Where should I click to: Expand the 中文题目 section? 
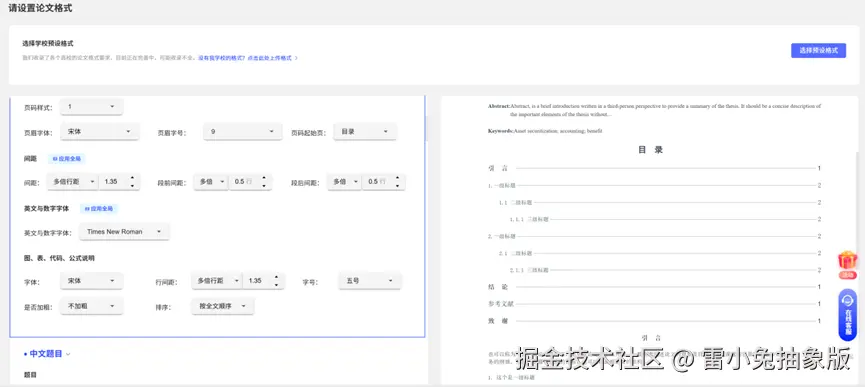click(46, 354)
